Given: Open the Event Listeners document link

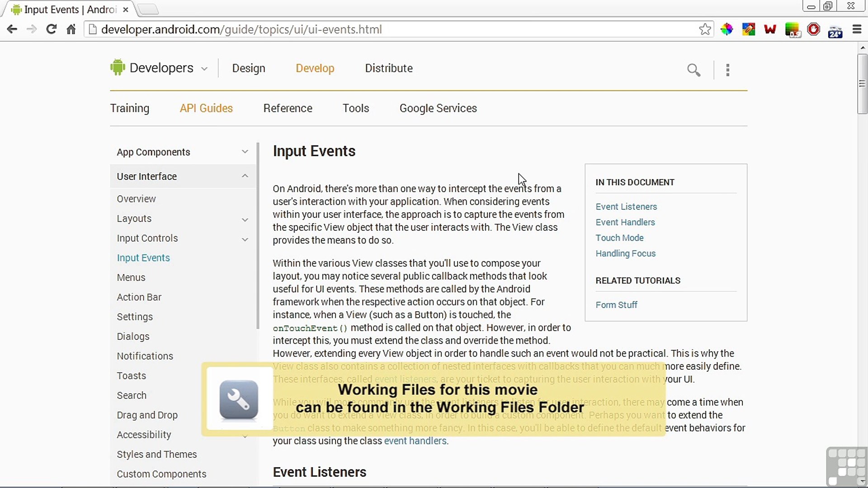Looking at the screenshot, I should tap(626, 206).
